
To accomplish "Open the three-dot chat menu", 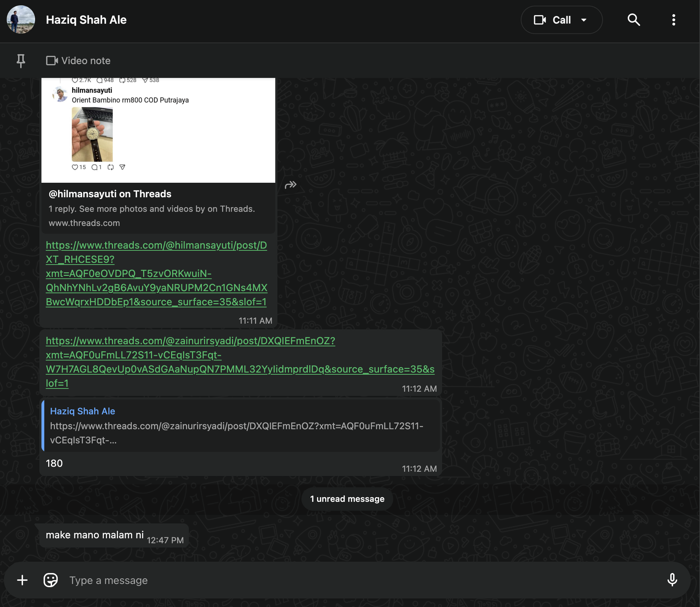I will coord(673,20).
